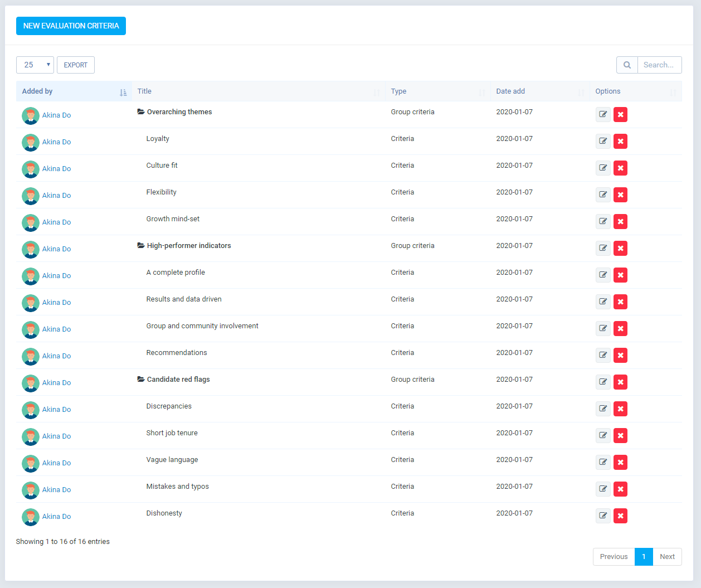Delete the Short job tenure criteria

point(620,436)
